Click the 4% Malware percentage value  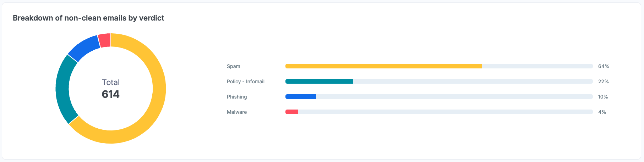[602, 112]
